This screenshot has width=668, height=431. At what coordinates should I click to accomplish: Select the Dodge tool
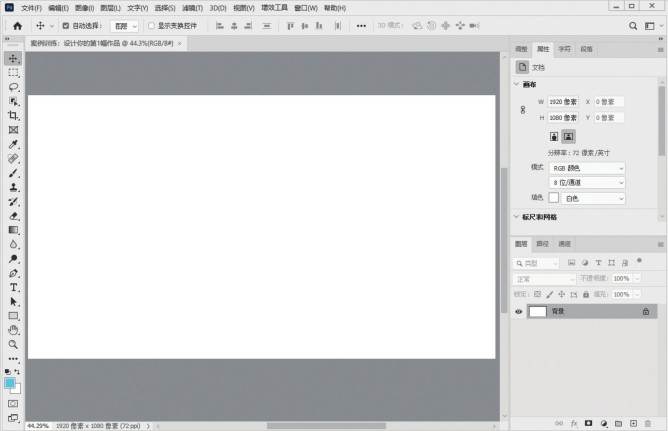13,259
